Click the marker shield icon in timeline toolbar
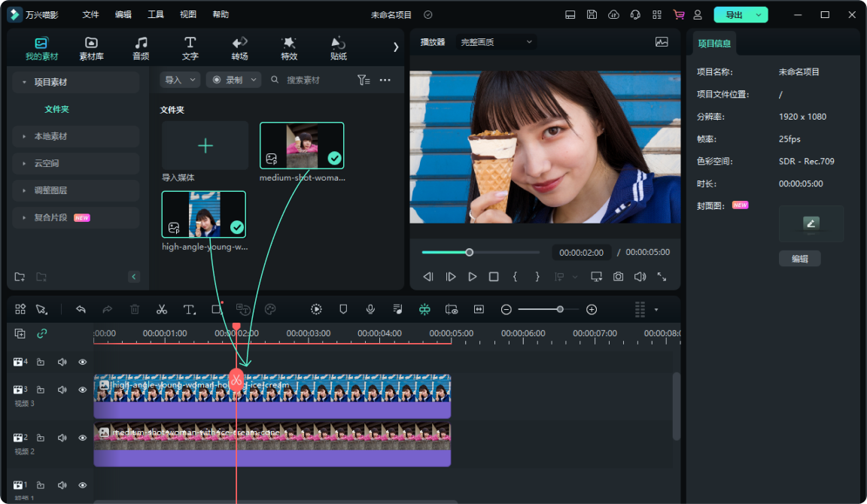Screen dimensions: 867x504 tap(343, 309)
